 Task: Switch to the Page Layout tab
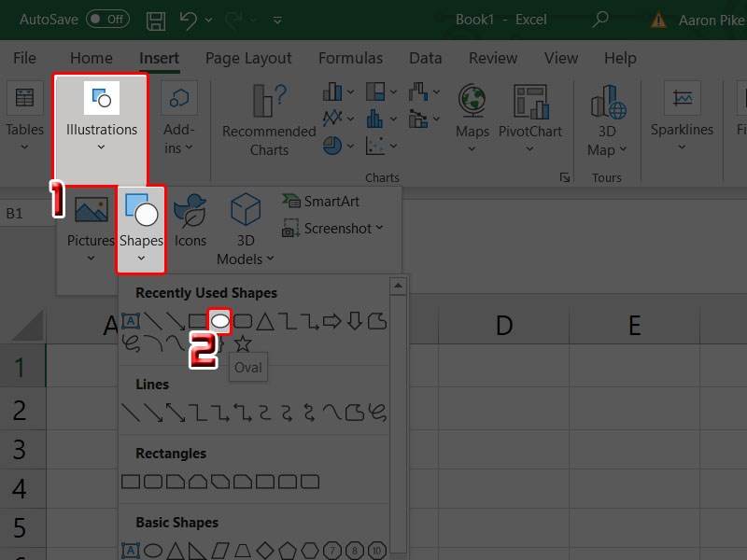pyautogui.click(x=248, y=58)
